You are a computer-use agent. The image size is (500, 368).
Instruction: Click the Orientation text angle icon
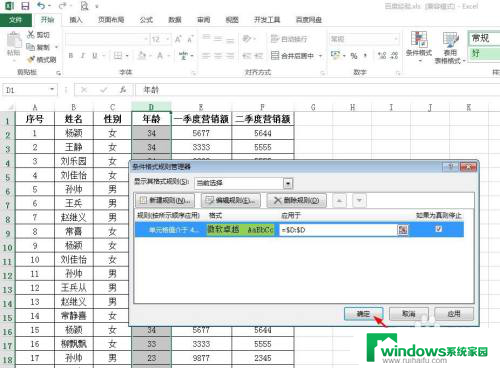(x=247, y=39)
